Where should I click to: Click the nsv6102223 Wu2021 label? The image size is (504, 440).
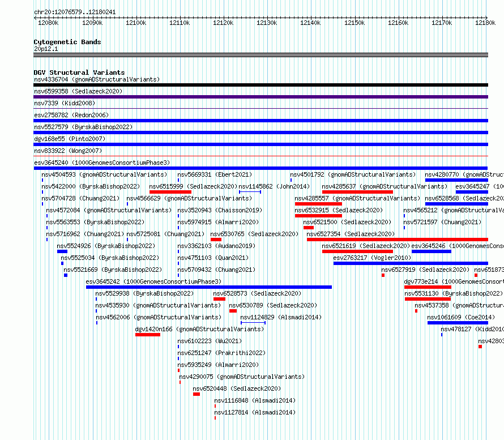(210, 341)
